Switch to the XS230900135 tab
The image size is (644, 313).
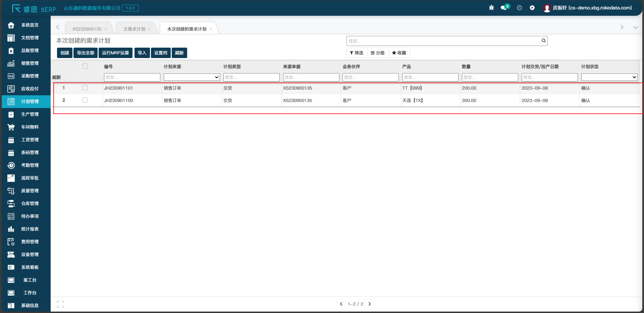(x=87, y=29)
